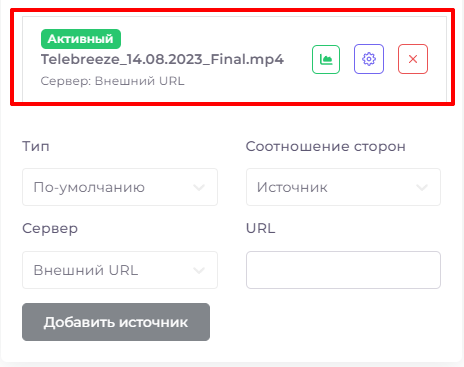The width and height of the screenshot is (464, 367).
Task: Click the Соотношение сторон field label
Action: [326, 146]
